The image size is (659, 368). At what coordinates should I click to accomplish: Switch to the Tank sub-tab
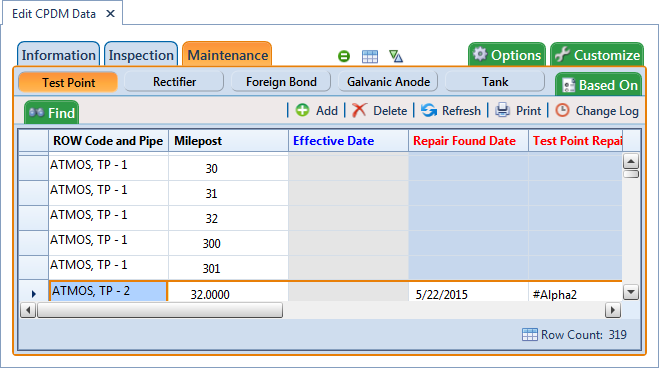coord(495,81)
